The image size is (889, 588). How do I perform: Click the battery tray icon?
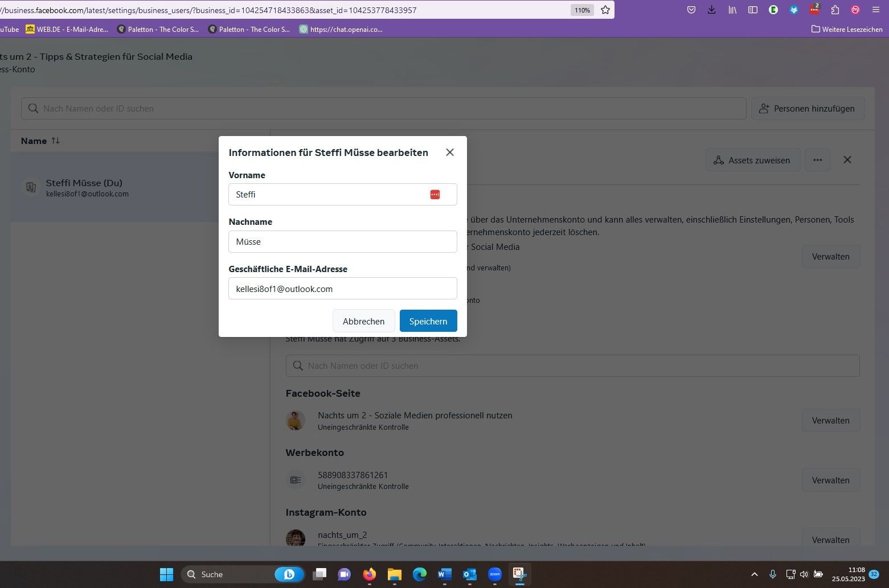click(818, 574)
